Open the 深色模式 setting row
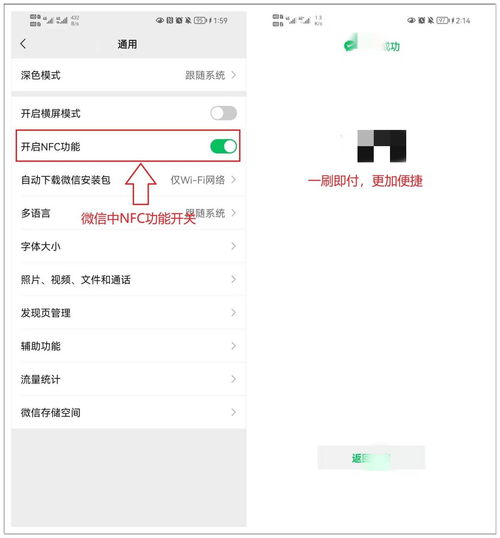 pos(129,75)
